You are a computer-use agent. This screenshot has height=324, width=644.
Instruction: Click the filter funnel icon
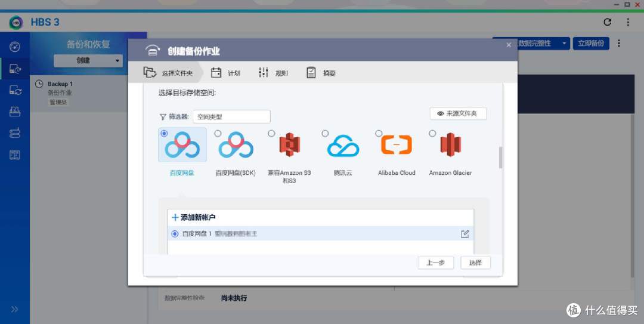tap(163, 117)
